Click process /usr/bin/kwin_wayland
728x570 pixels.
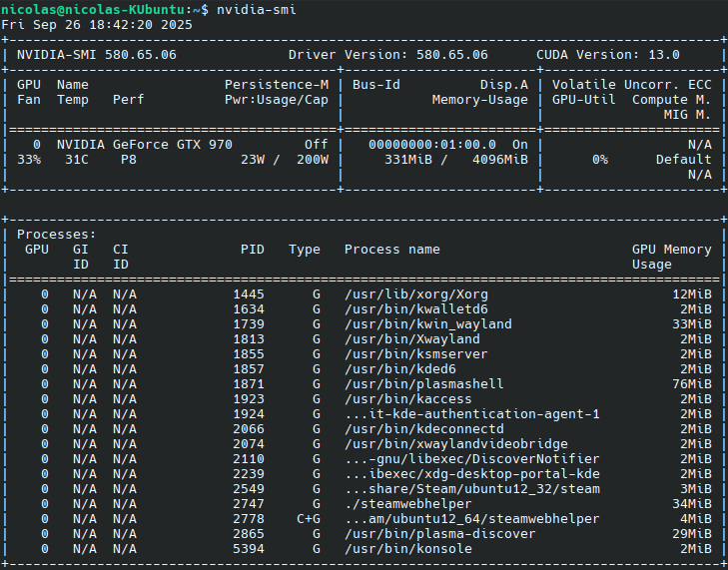(x=428, y=324)
